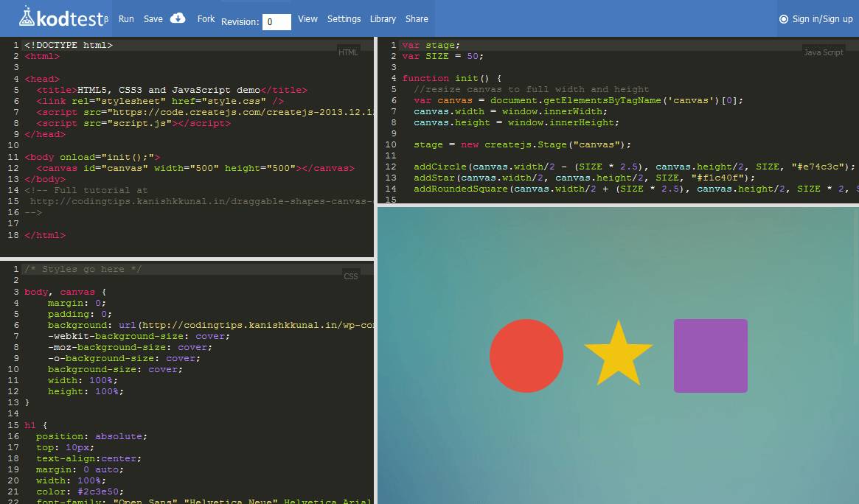This screenshot has height=504, width=859.
Task: Click the canvas id="canvas" line
Action: tap(195, 168)
